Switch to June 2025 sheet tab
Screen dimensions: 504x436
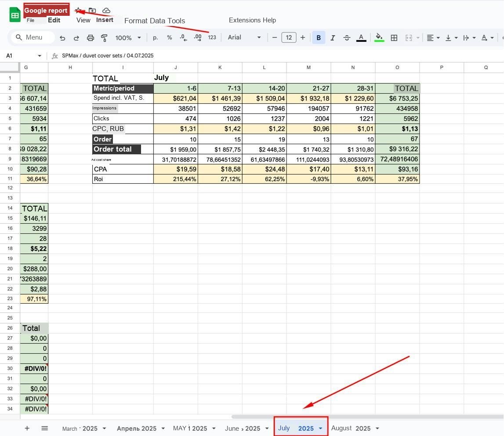[x=243, y=428]
